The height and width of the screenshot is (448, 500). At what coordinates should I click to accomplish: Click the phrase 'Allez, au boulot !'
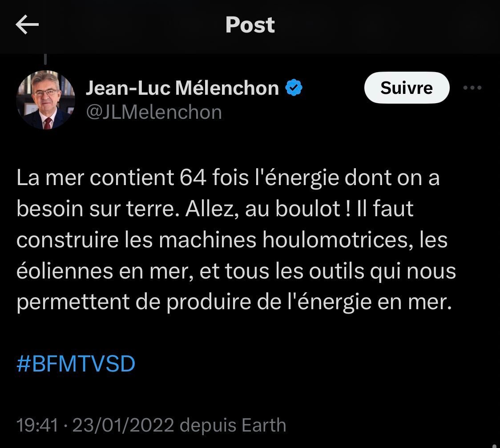268,209
